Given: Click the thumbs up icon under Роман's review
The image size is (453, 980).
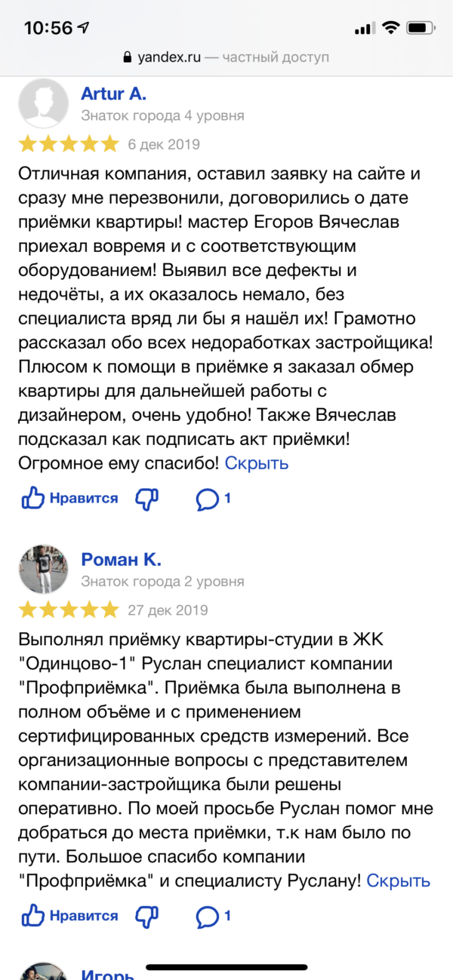Looking at the screenshot, I should coord(32,916).
